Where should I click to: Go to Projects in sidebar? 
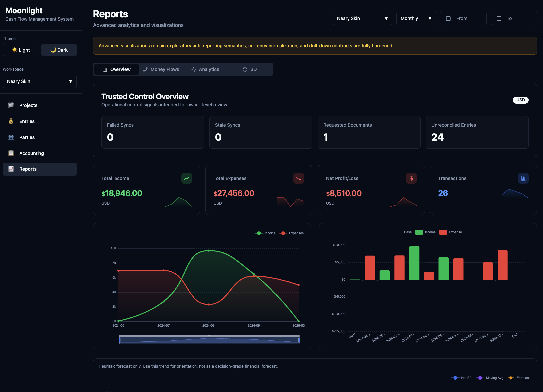pyautogui.click(x=39, y=105)
